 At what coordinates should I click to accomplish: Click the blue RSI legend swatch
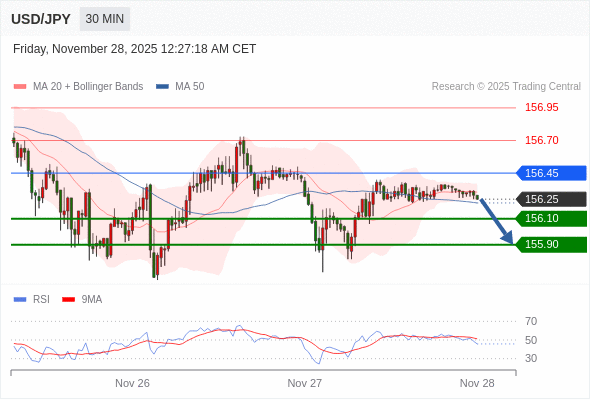[20, 300]
